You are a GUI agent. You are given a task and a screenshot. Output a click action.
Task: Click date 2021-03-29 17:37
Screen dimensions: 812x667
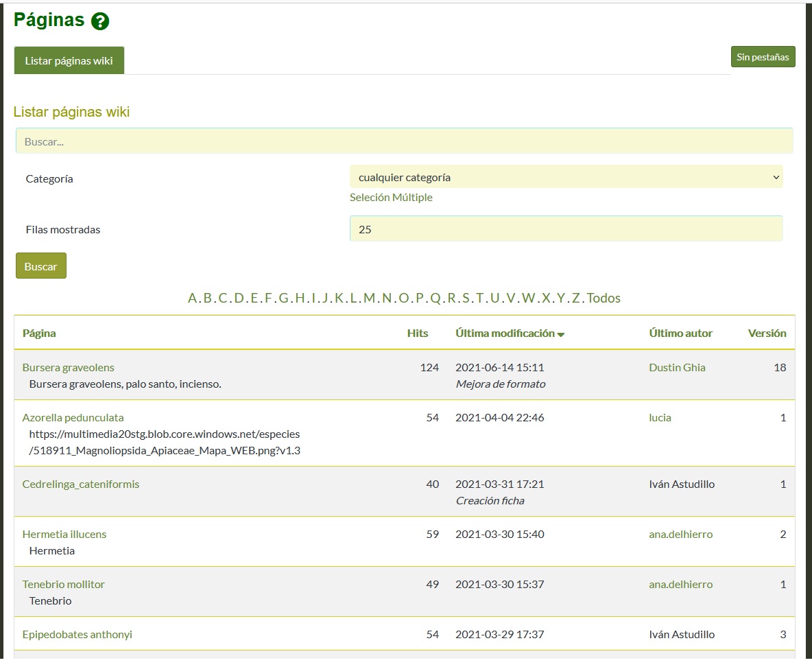500,634
